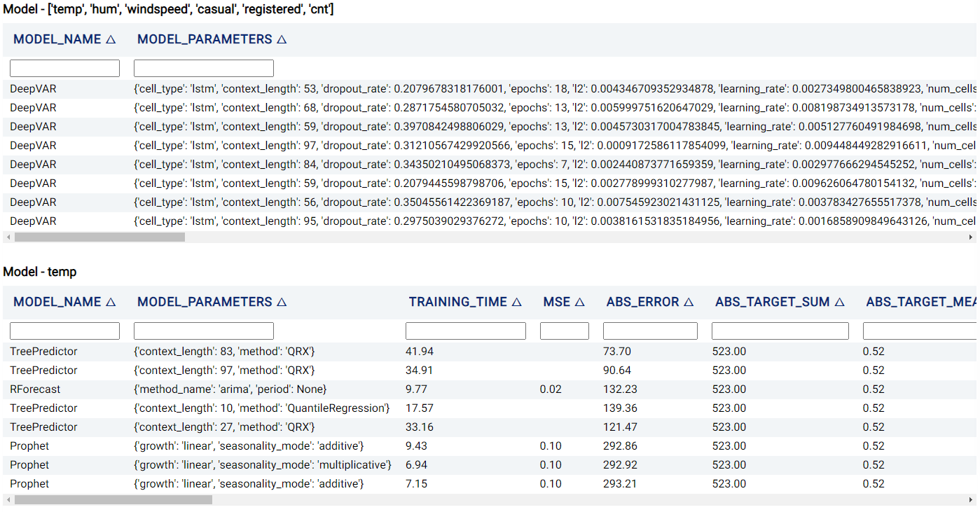This screenshot has height=512, width=980.
Task: Click MODEL_NAME filter box in top table
Action: pyautogui.click(x=64, y=68)
